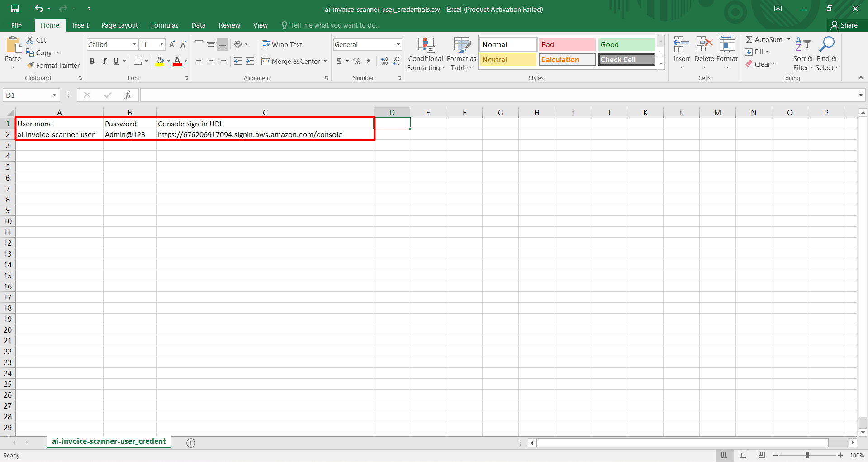Toggle Wrap Text for the cell
868x462 pixels.
[x=282, y=44]
